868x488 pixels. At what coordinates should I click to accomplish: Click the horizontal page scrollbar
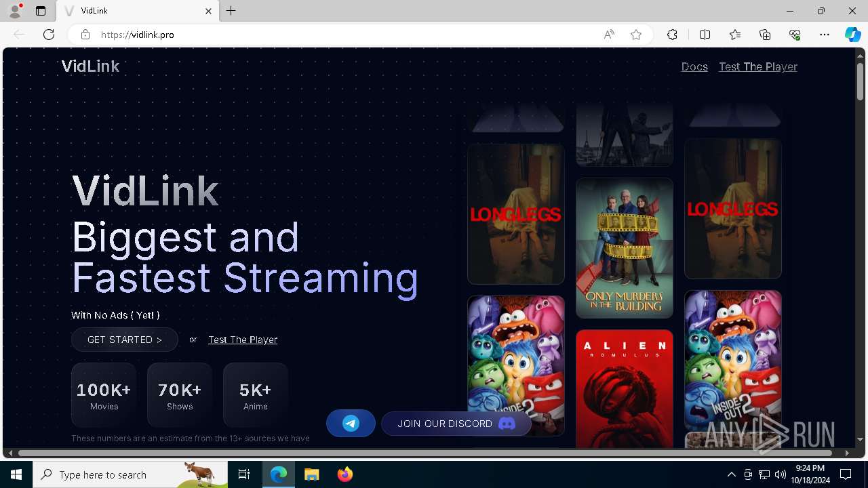[x=425, y=453]
